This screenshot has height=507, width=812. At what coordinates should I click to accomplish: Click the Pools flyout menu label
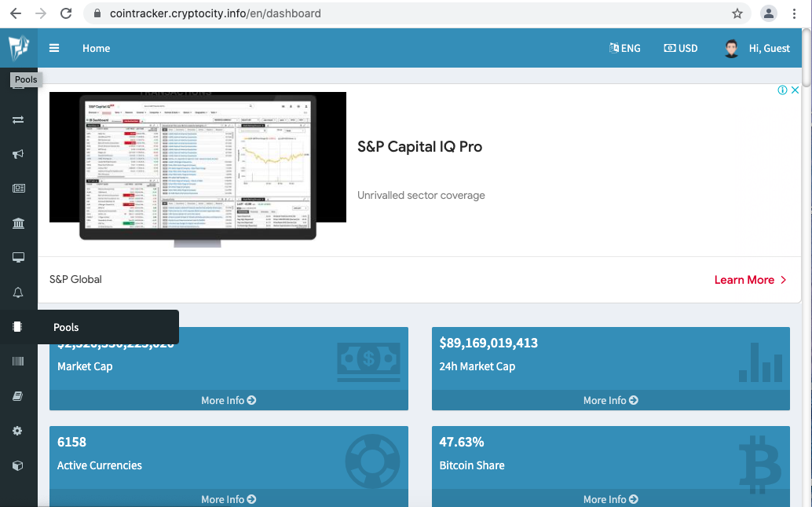[66, 327]
